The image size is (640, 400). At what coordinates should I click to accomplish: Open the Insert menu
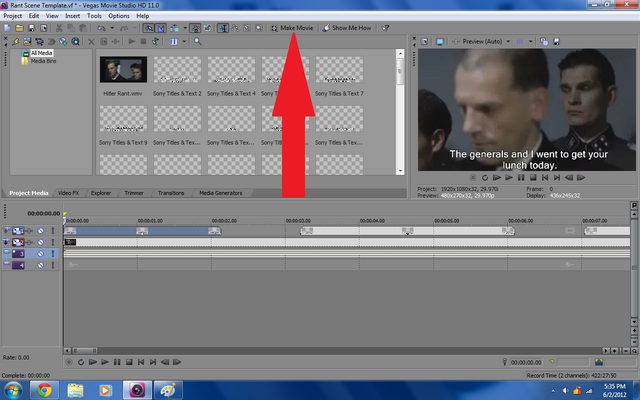[73, 16]
